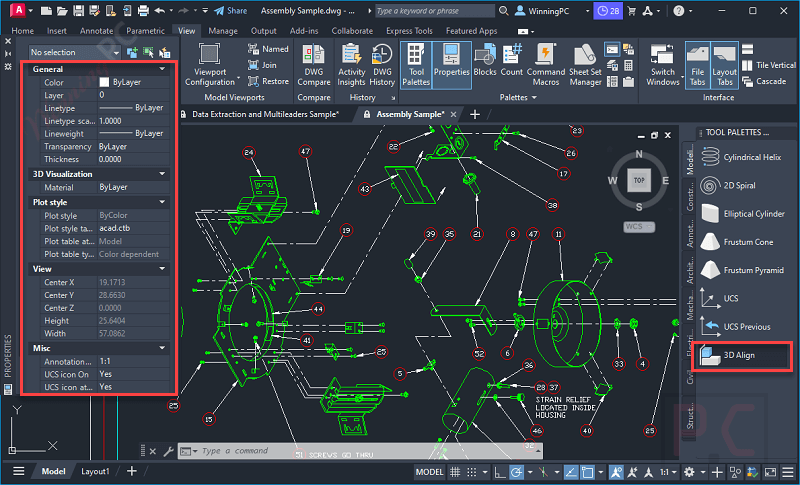The width and height of the screenshot is (800, 485).
Task: Open the WCS dropdown under ViewCube
Action: (x=639, y=226)
